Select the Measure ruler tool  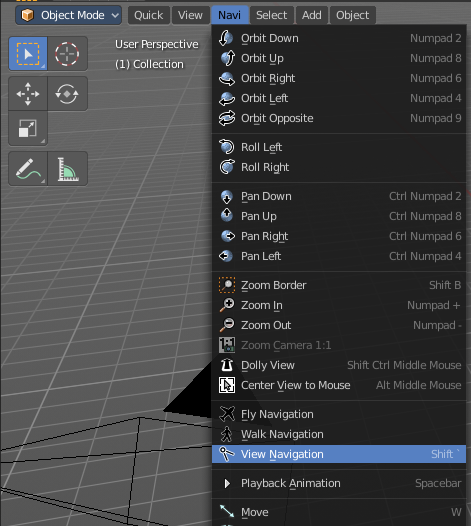coord(67,168)
